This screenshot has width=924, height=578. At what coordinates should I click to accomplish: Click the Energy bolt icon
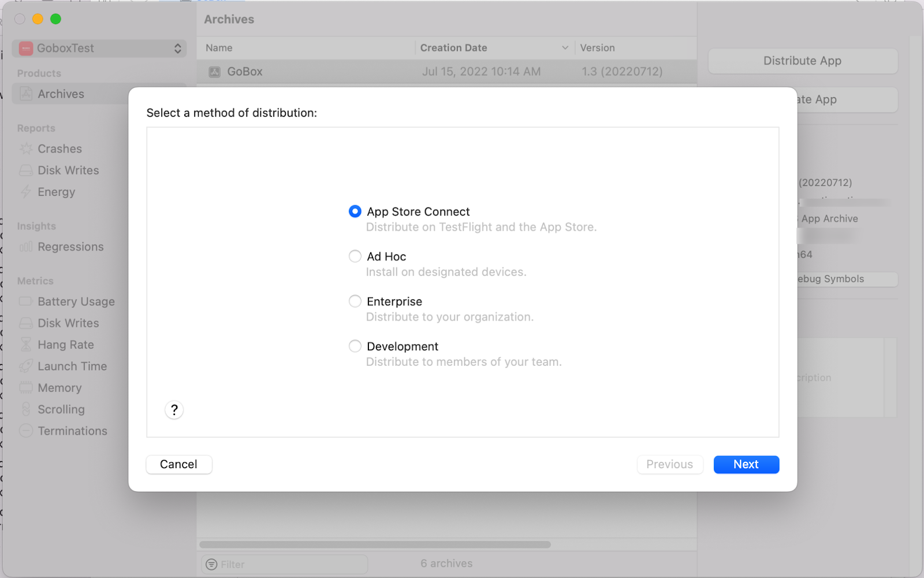coord(26,192)
